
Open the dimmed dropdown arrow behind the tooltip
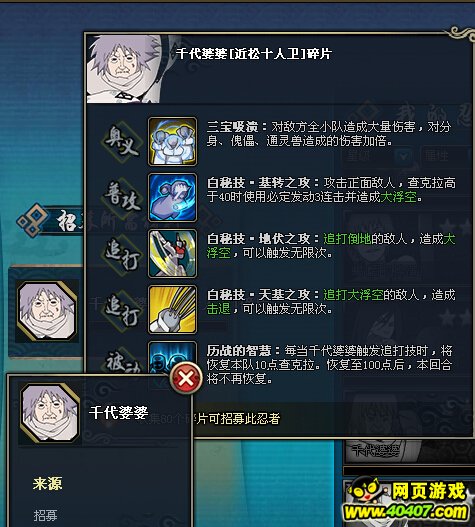[x=404, y=156]
